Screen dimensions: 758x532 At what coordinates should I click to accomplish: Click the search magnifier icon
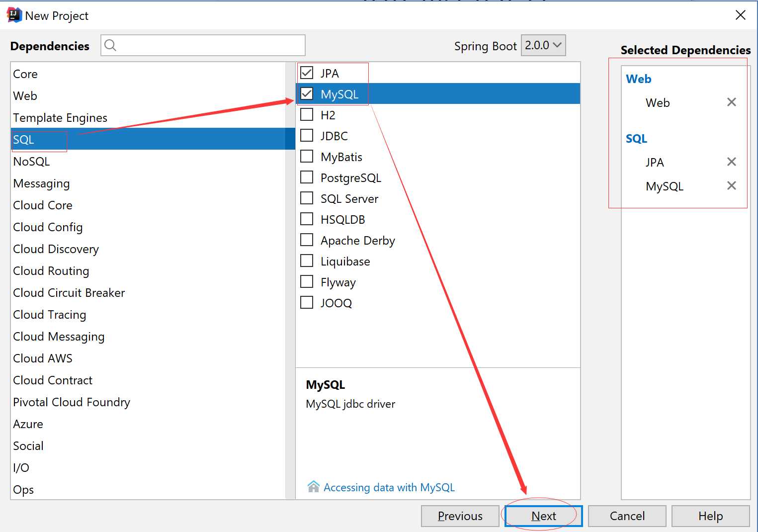pos(110,45)
